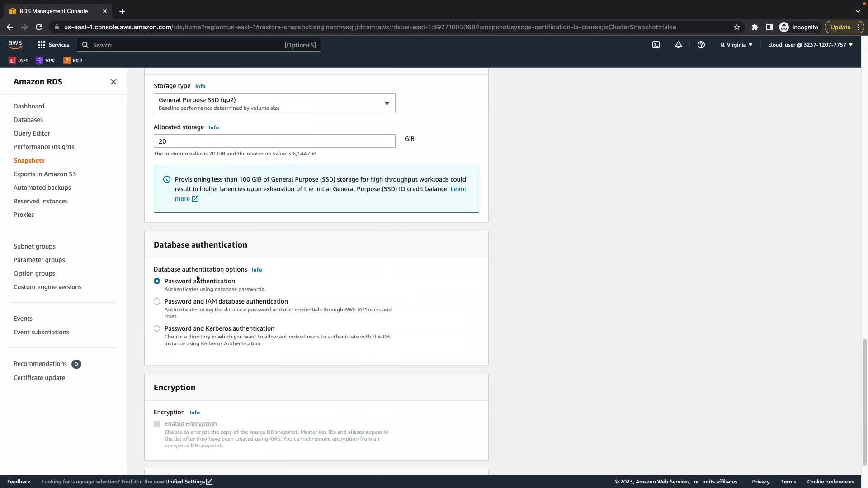
Task: Click the Allocated storage input field
Action: click(x=274, y=141)
